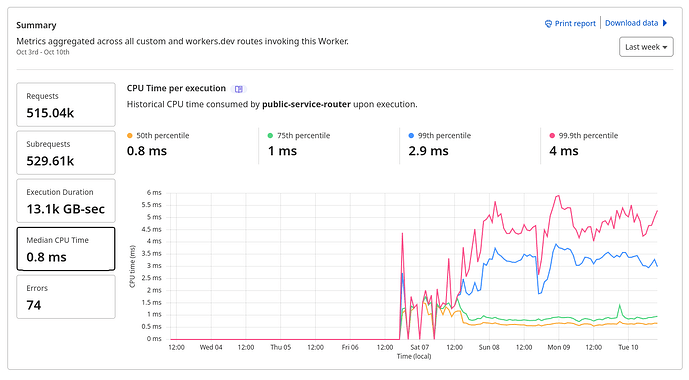Toggle the 99th percentile series label
The height and width of the screenshot is (380, 689).
tap(444, 136)
